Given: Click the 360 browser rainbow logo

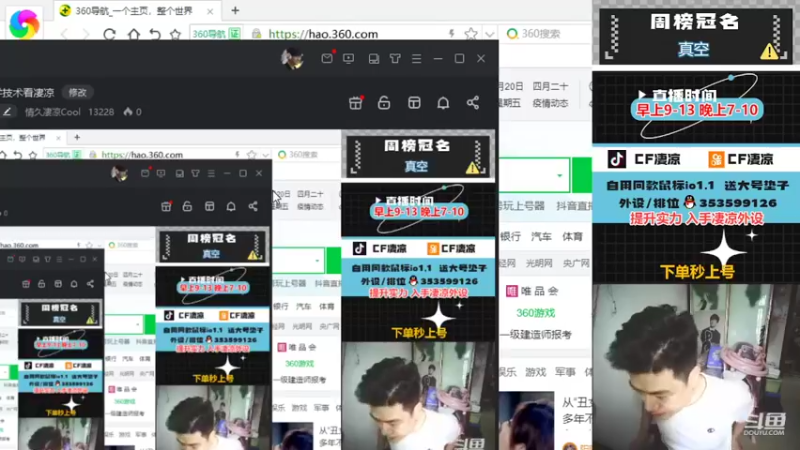Looking at the screenshot, I should [24, 23].
